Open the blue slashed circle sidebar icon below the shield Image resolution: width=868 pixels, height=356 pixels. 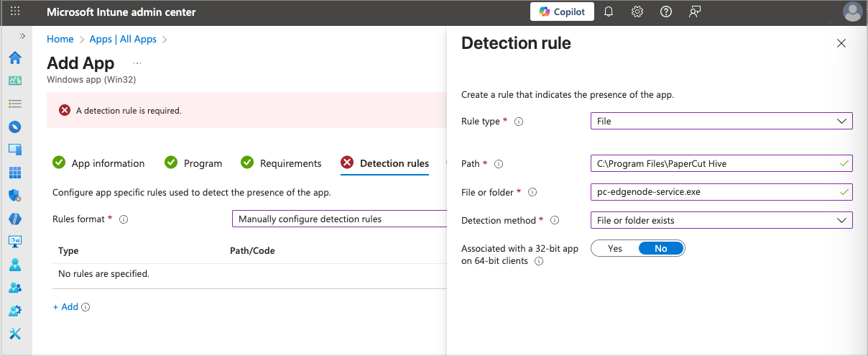click(x=15, y=219)
